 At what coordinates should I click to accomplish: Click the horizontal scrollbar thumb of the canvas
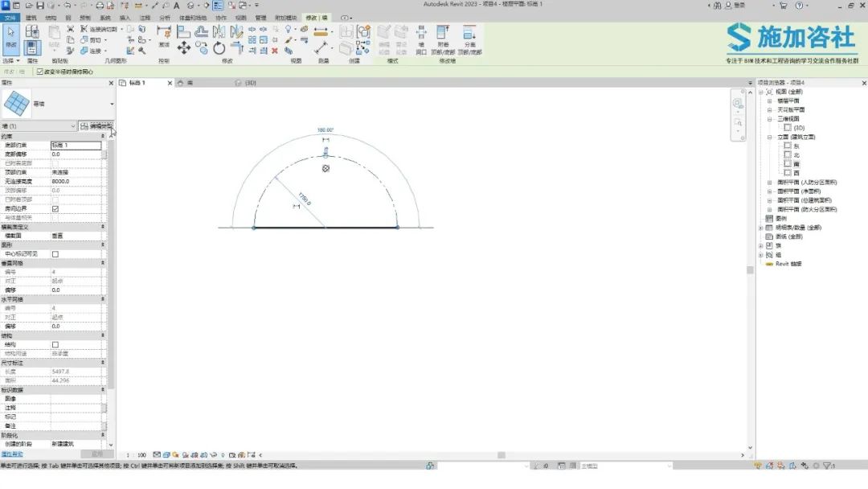pos(501,455)
